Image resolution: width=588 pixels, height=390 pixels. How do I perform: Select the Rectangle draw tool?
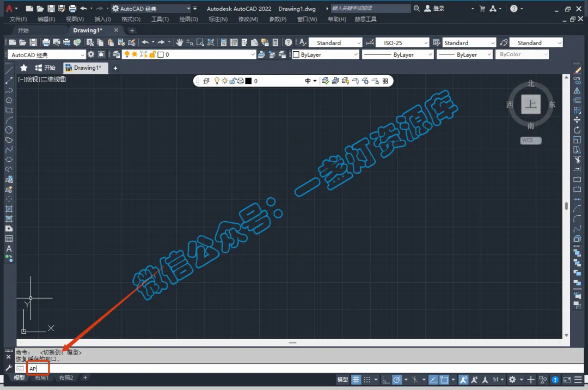click(x=9, y=110)
